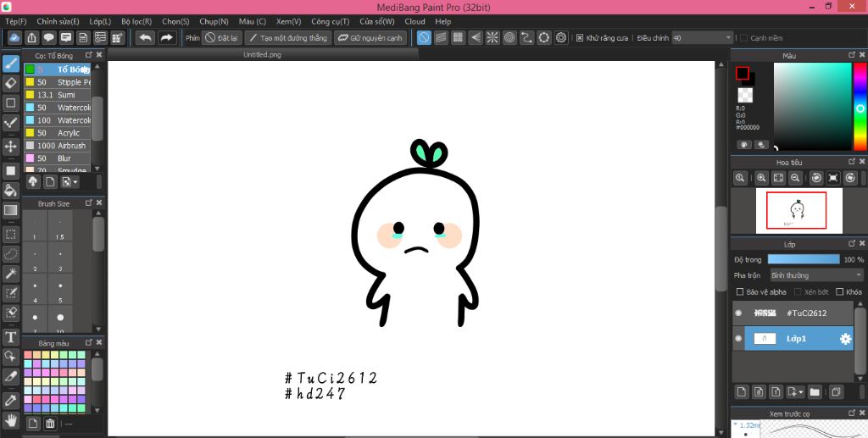
Task: Toggle Xén bớt clipping checkbox
Action: click(x=798, y=291)
